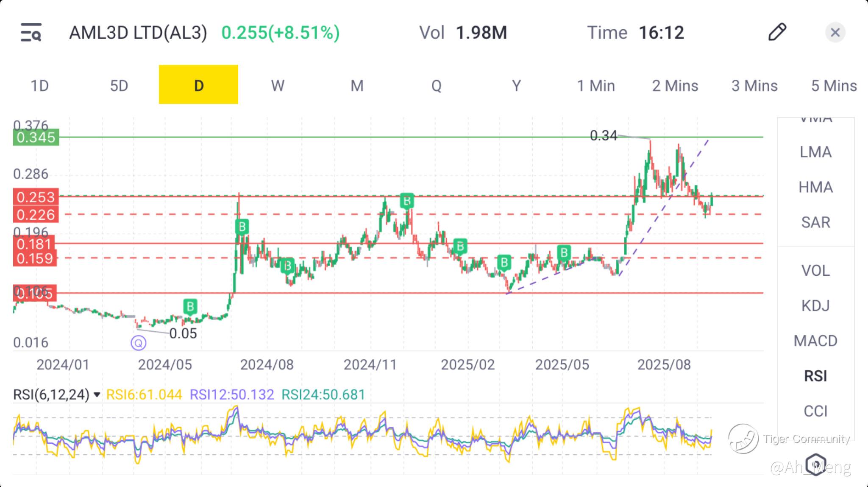
Task: Select the 1 Min interval
Action: click(595, 86)
